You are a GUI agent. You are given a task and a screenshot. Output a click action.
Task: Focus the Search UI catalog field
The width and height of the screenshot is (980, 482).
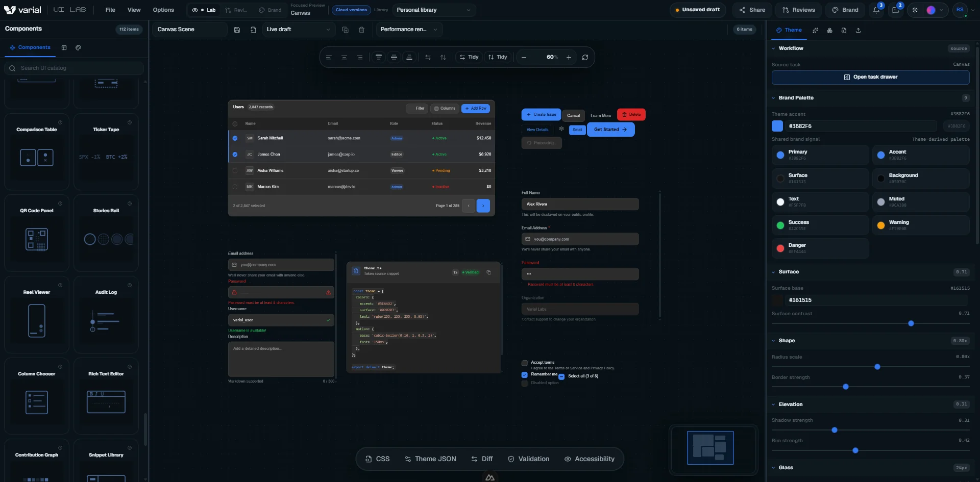pos(75,68)
